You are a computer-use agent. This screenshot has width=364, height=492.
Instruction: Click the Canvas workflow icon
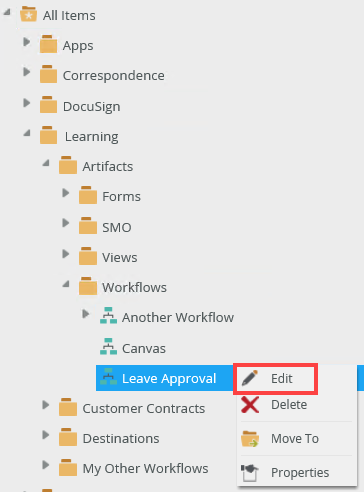point(108,346)
